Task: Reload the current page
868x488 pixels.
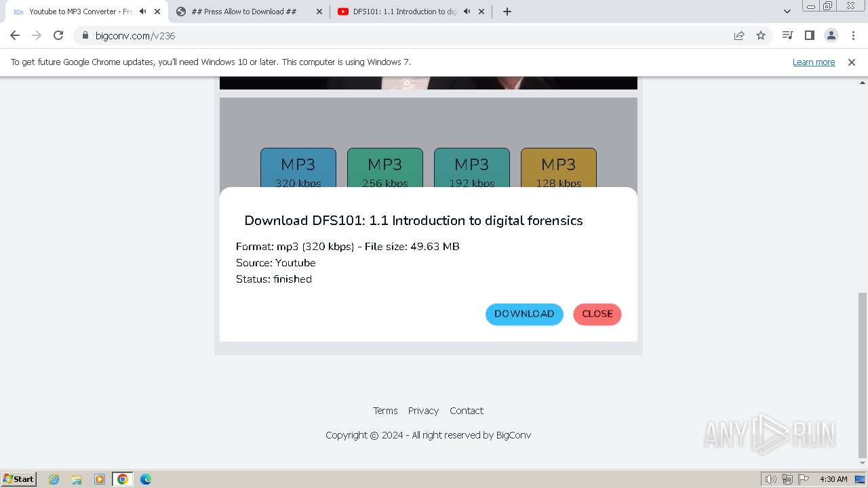Action: pyautogui.click(x=58, y=35)
